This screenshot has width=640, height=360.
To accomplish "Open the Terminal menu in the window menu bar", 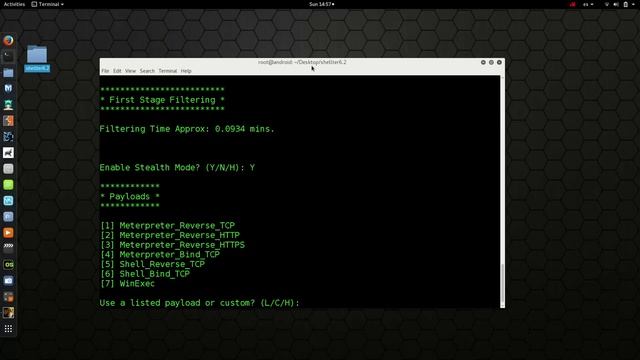I will pyautogui.click(x=168, y=71).
